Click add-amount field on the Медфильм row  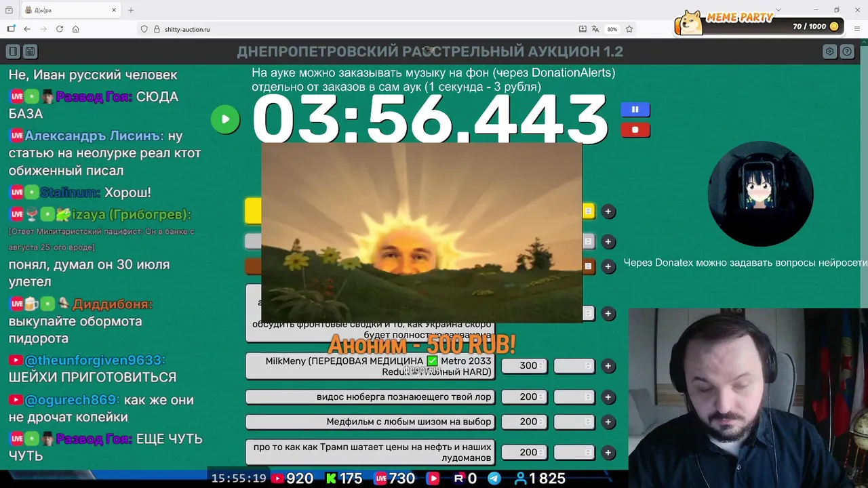coord(574,422)
